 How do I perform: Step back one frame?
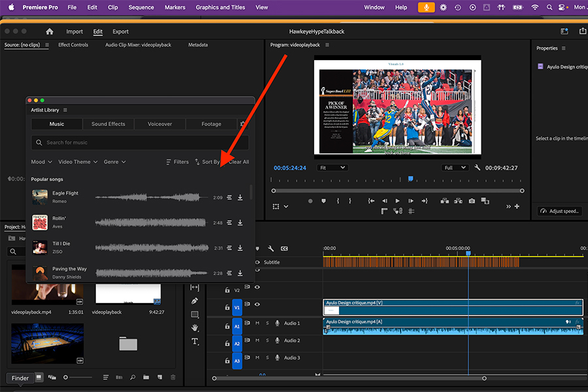point(384,201)
